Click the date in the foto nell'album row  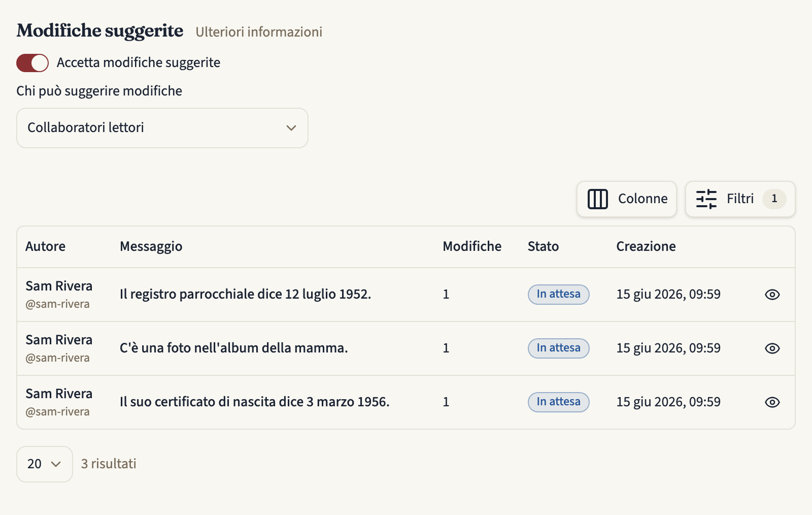(668, 348)
